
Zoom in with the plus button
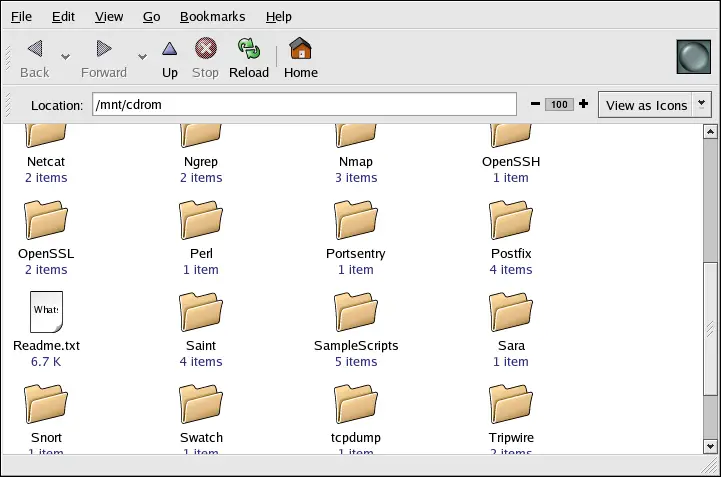point(583,105)
